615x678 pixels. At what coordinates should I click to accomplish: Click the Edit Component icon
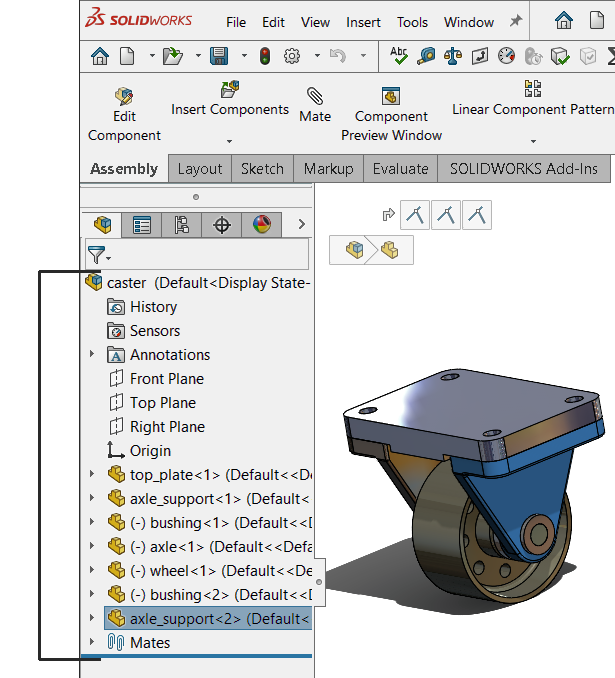point(124,98)
